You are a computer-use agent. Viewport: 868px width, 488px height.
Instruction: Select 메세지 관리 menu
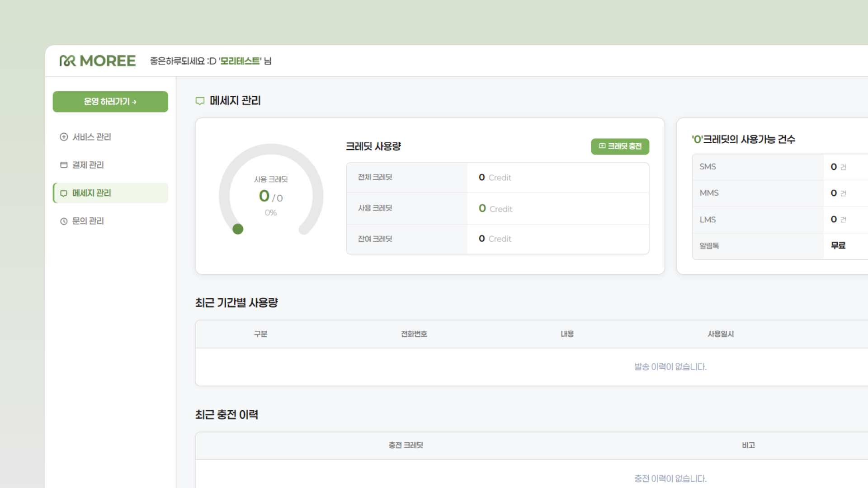point(110,193)
